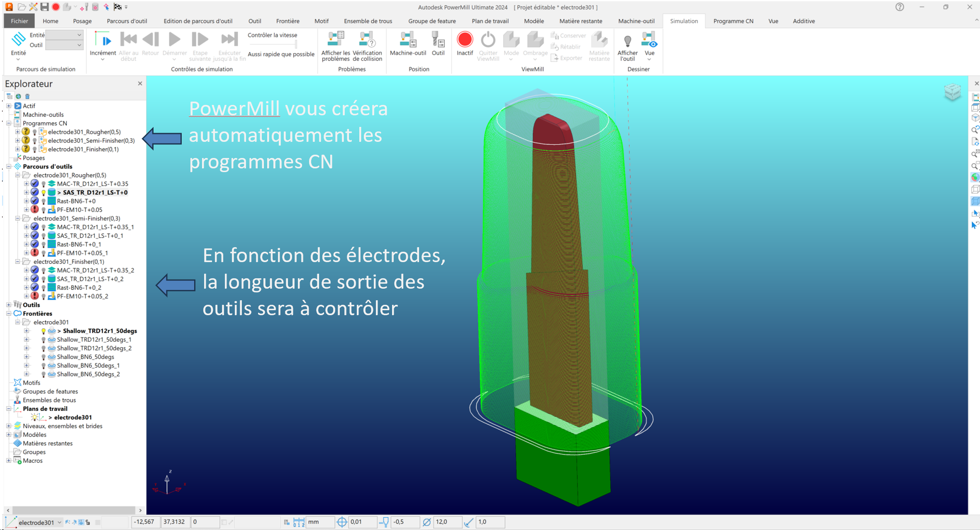Click the units field showing mm

tap(320, 522)
